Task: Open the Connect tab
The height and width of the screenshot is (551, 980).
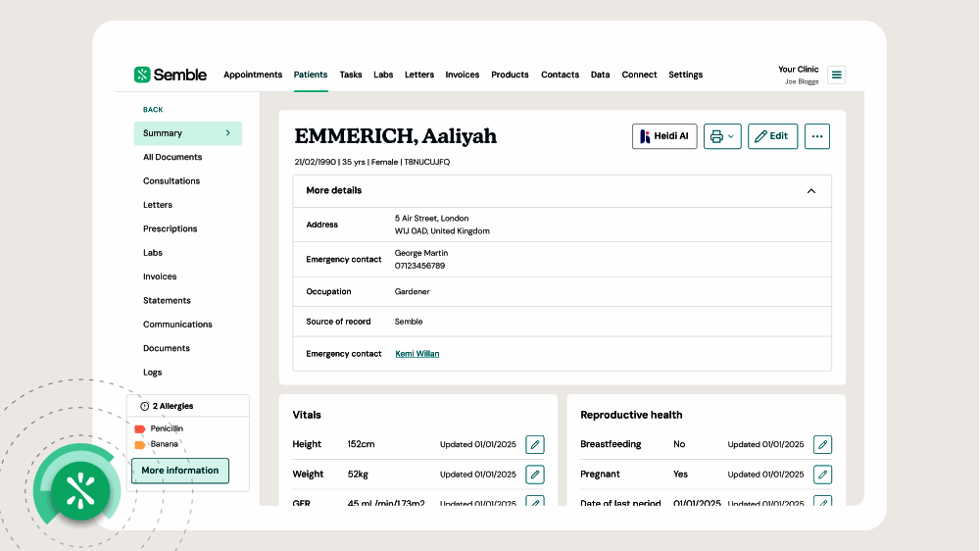Action: [639, 75]
